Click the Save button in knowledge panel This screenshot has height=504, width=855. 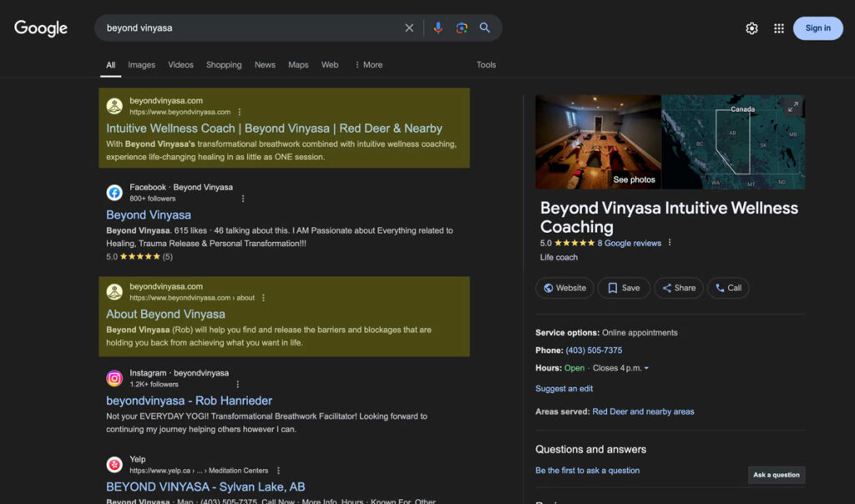[624, 288]
